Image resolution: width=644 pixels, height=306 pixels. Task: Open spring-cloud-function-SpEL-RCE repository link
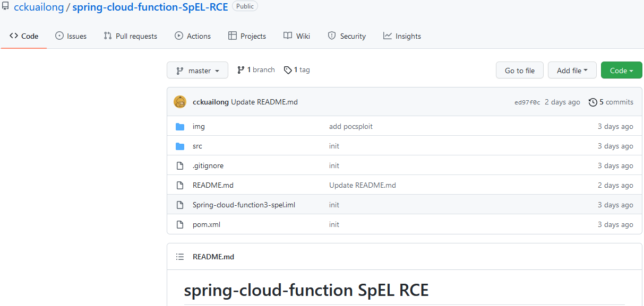[150, 7]
